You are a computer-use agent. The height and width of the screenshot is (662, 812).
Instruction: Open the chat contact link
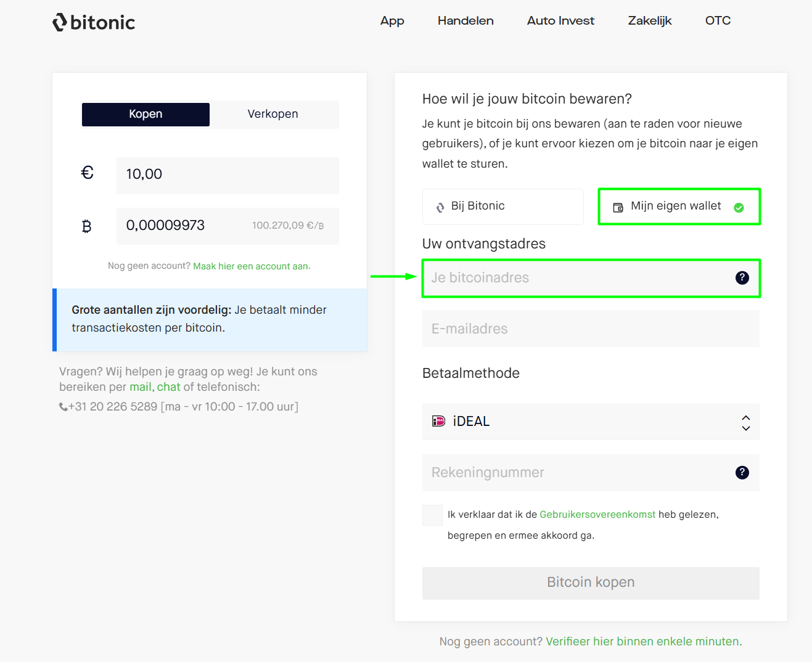(168, 387)
